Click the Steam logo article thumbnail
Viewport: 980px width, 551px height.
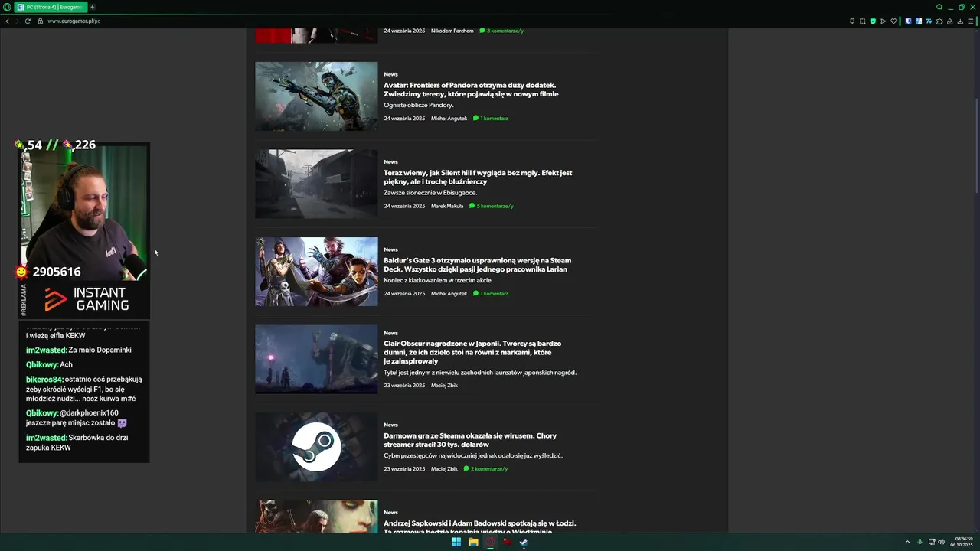pyautogui.click(x=316, y=447)
